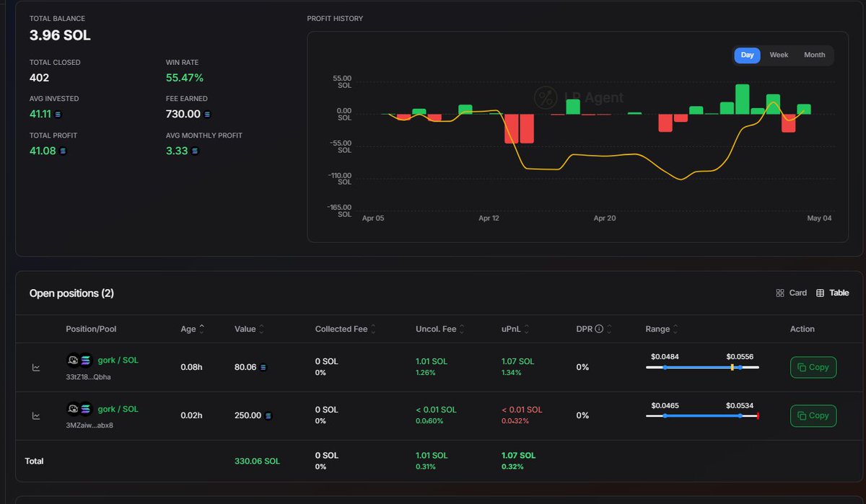Open gork / SOL pool link, second row
The width and height of the screenshot is (866, 504).
[118, 409]
